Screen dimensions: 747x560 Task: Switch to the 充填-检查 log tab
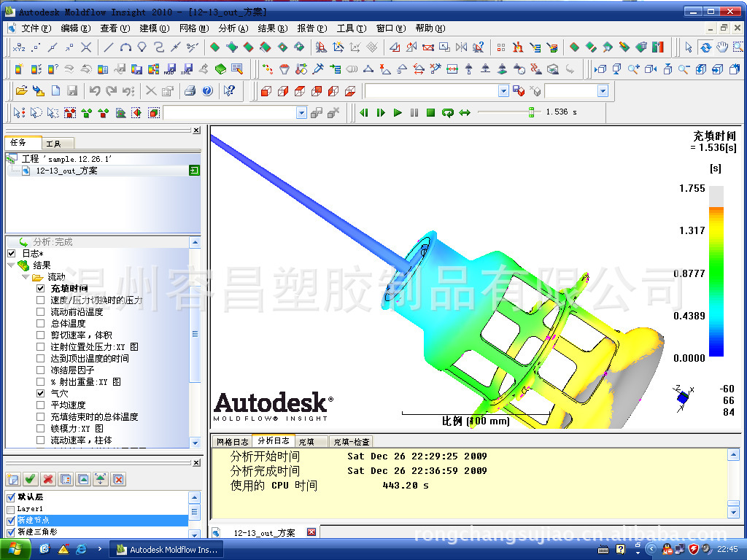352,442
